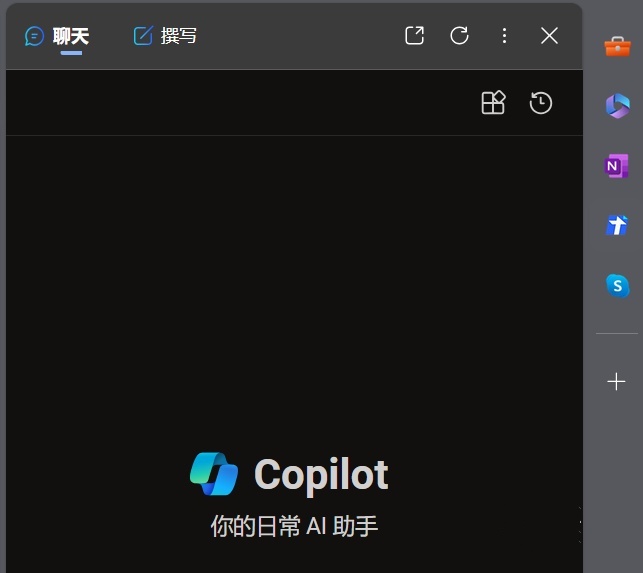The width and height of the screenshot is (643, 573).
Task: Open Microsoft 365 in the sidebar
Action: tap(617, 106)
